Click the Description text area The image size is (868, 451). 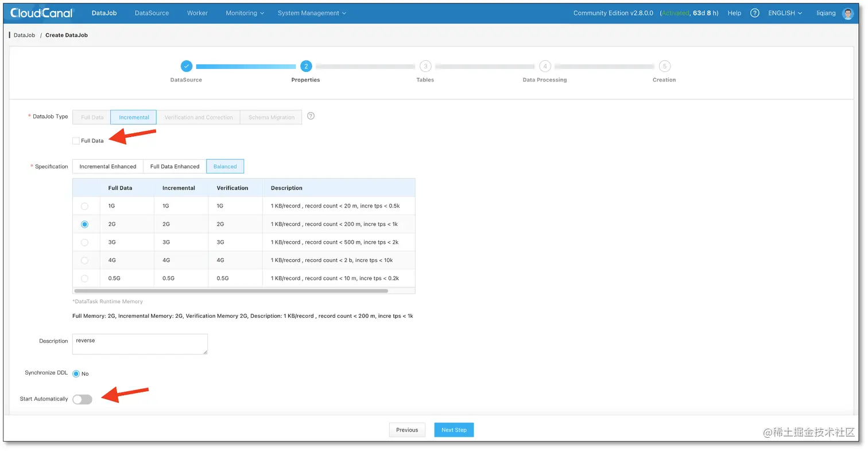(x=140, y=344)
